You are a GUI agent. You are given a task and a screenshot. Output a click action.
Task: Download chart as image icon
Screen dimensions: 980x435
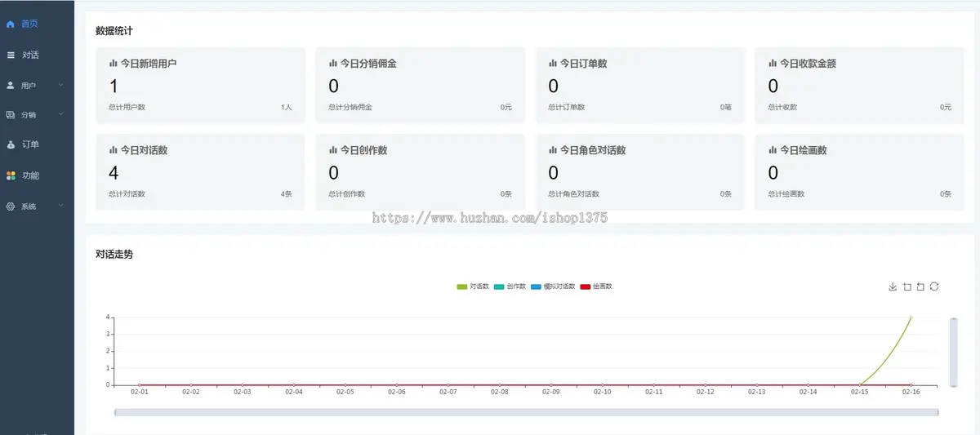[x=893, y=286]
